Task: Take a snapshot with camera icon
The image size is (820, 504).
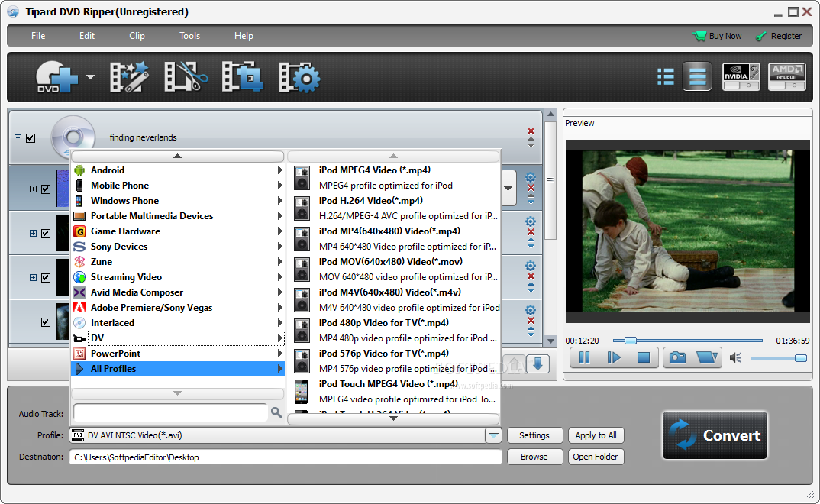Action: click(x=677, y=357)
